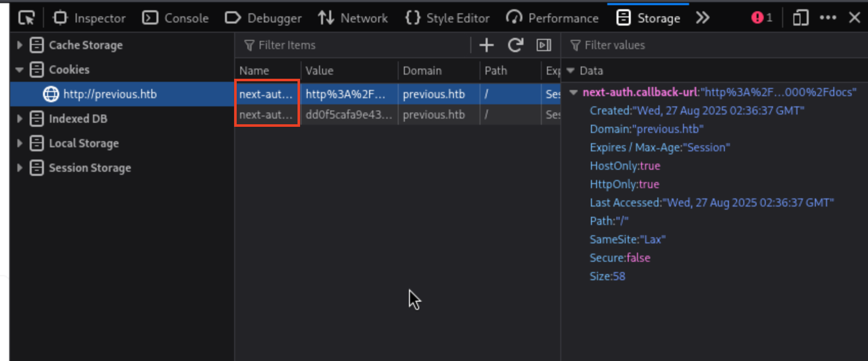Image resolution: width=868 pixels, height=361 pixels.
Task: Collapse the Cookies tree node
Action: click(19, 70)
